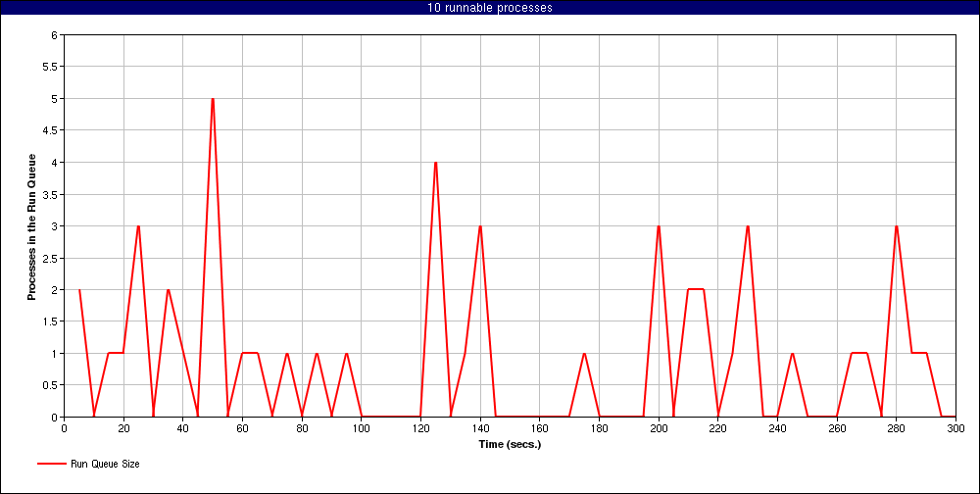Click the "Time (secs.)" x-axis title
This screenshot has height=494, width=980.
click(510, 445)
